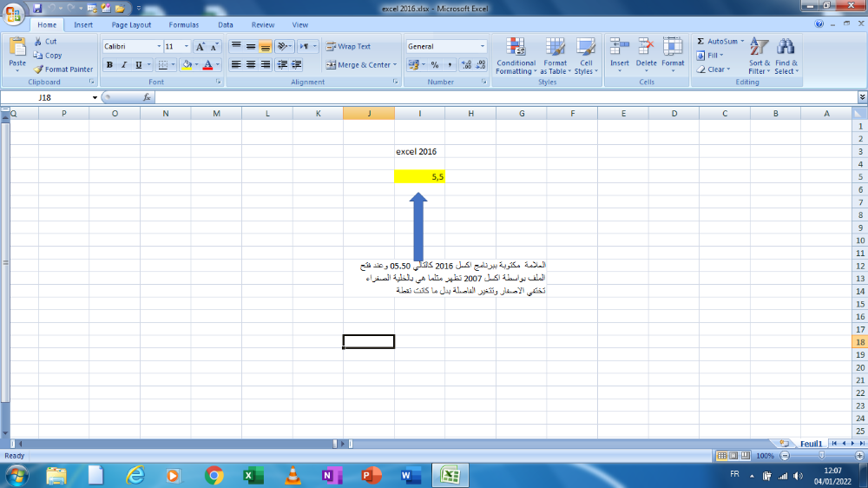Click the AutoSum sigma icon
Image resolution: width=868 pixels, height=488 pixels.
click(700, 42)
